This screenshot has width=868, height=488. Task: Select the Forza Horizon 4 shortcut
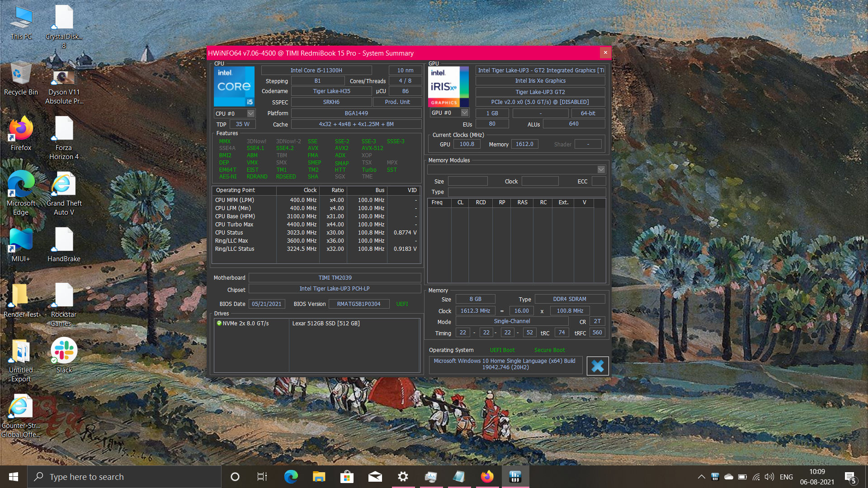(64, 138)
